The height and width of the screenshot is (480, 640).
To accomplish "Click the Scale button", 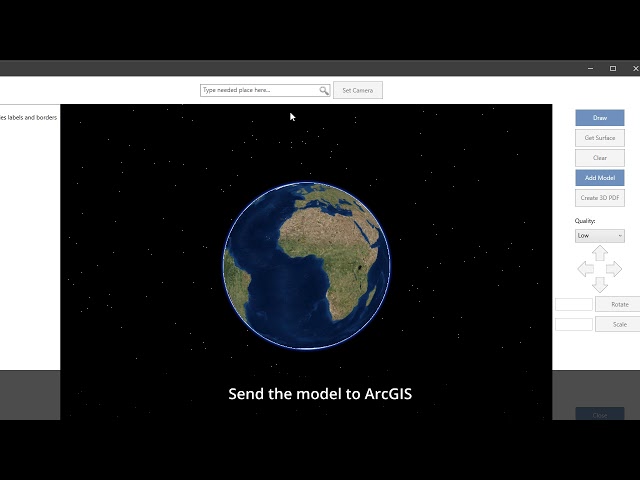I will 618,324.
